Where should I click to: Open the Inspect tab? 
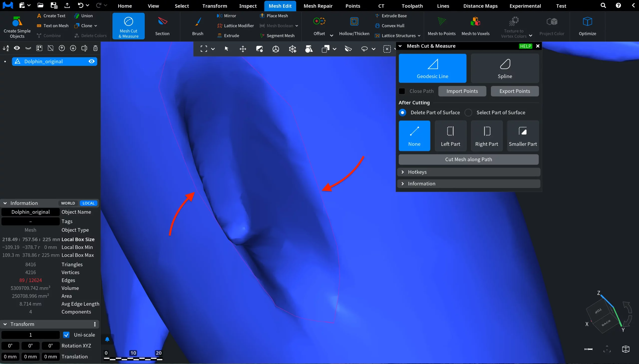tap(248, 6)
